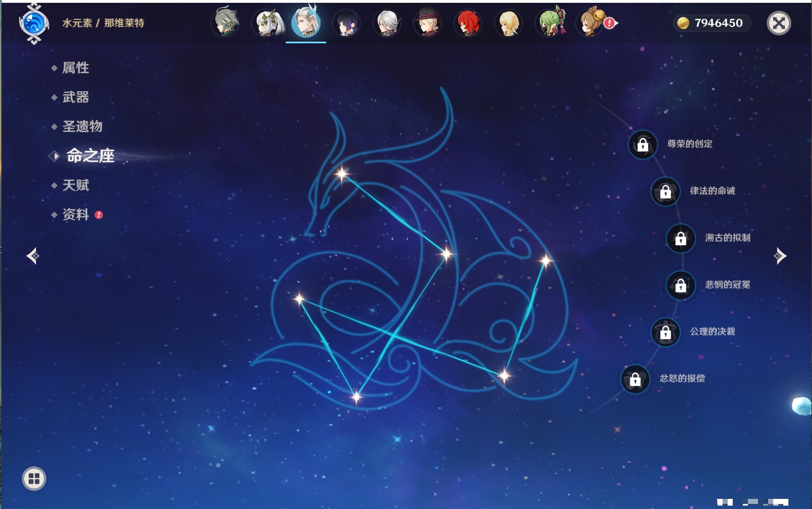Screen dimensions: 812x509
Task: Switch to the silver-haired character avatar
Action: [x=387, y=22]
